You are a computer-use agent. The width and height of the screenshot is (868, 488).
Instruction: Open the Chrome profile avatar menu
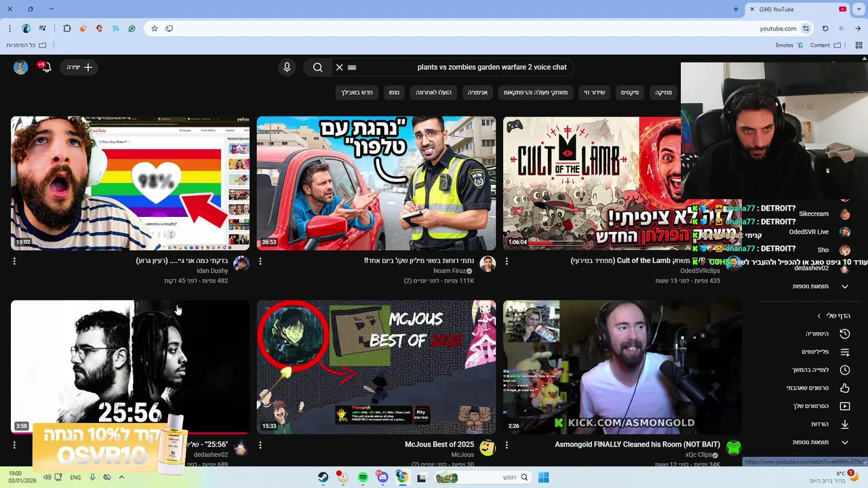(26, 28)
